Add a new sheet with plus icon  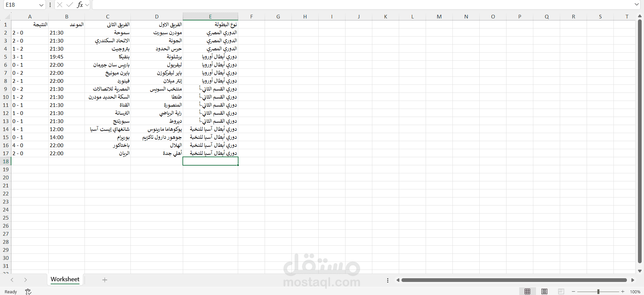(x=105, y=280)
